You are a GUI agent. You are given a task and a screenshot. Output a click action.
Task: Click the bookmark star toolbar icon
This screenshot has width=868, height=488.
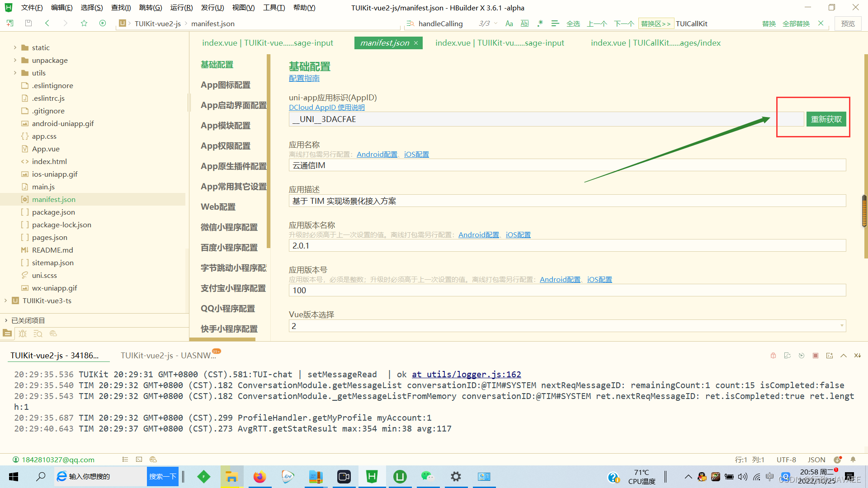coord(84,23)
